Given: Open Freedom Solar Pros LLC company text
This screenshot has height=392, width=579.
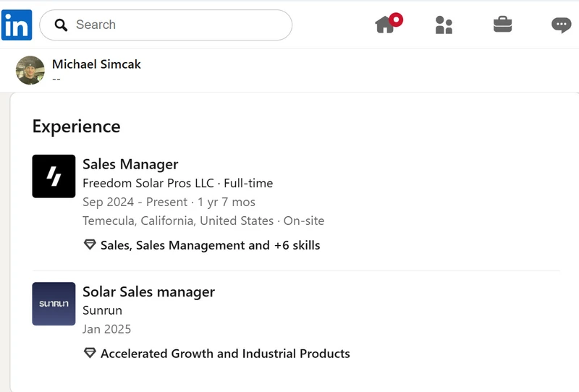Looking at the screenshot, I should pyautogui.click(x=148, y=183).
